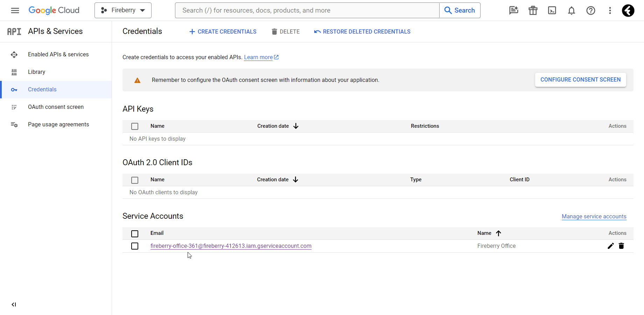Viewport: 644px width, 315px height.
Task: Click the Credentials key icon
Action: pyautogui.click(x=14, y=90)
